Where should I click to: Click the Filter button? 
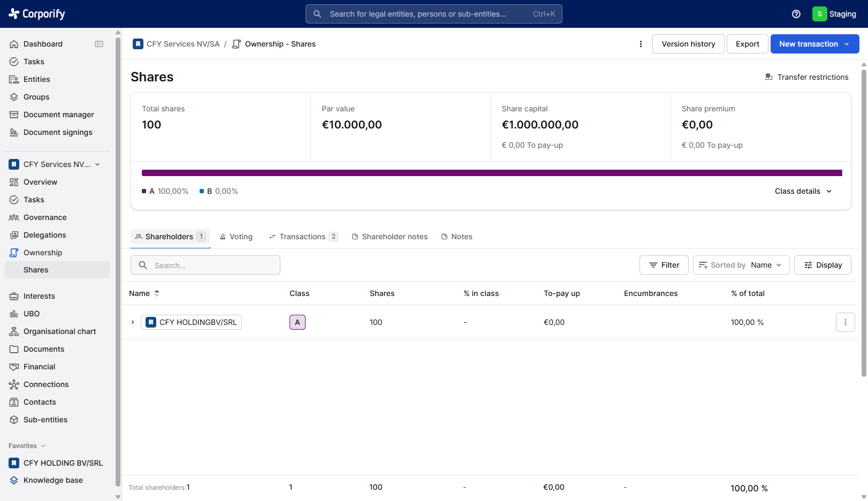(664, 265)
